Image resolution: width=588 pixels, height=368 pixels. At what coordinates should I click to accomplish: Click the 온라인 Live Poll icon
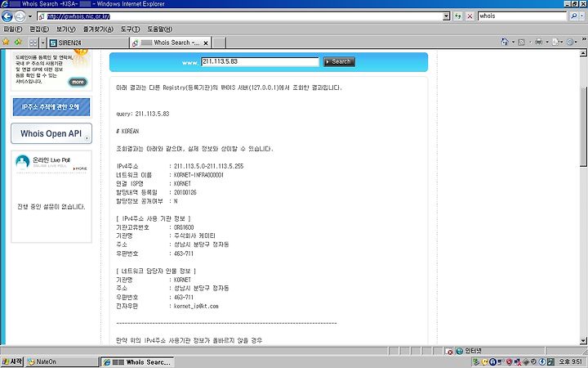(23, 162)
